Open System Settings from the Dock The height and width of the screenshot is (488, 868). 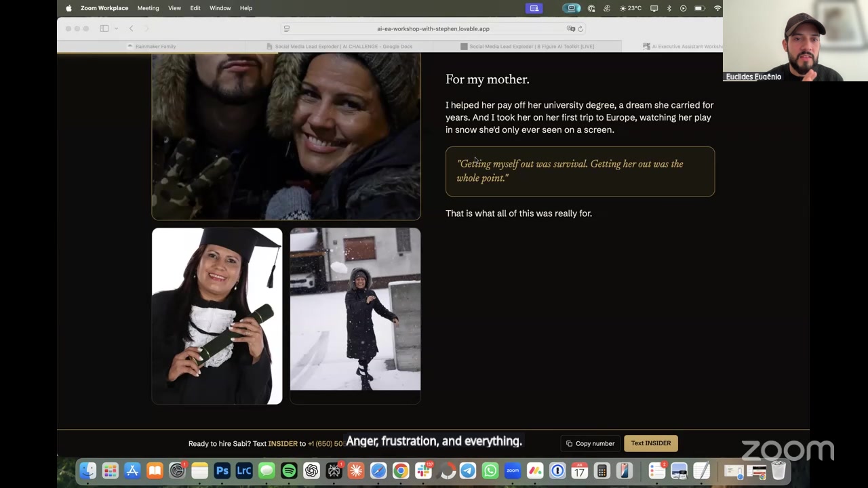click(177, 470)
